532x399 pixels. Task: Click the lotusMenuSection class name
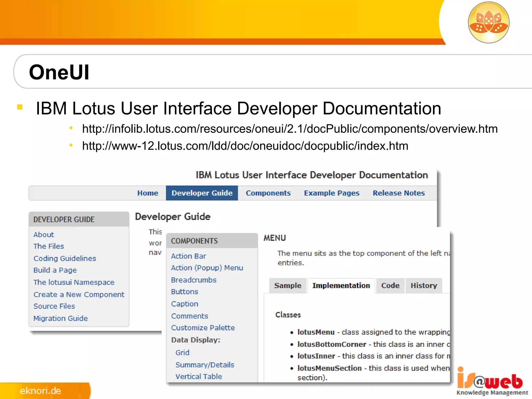tap(329, 368)
